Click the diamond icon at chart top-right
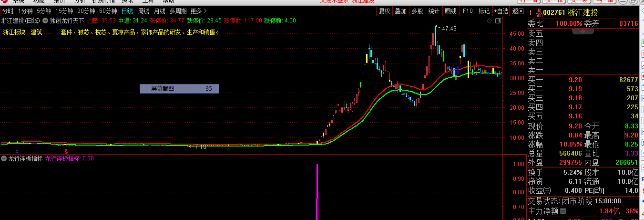The height and width of the screenshot is (220, 644). (x=489, y=21)
